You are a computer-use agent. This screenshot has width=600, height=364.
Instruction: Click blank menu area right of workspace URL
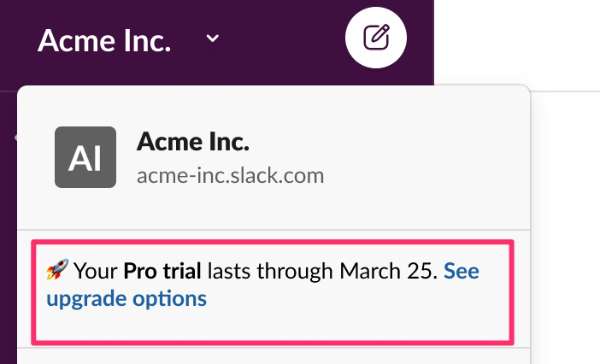[427, 176]
